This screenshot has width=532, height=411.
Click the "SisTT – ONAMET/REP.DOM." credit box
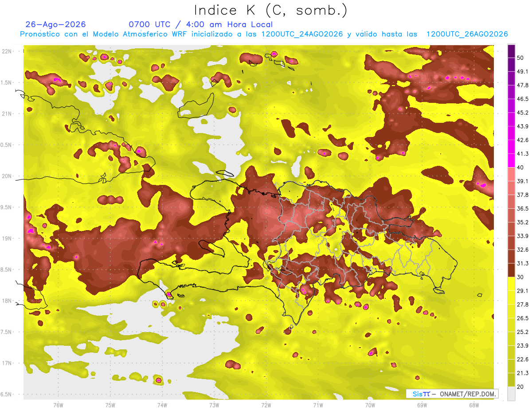tap(452, 394)
